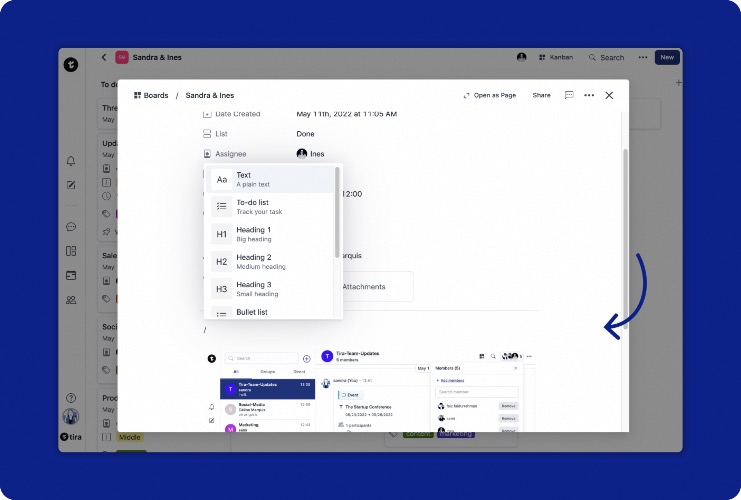Click Sandra & Ines breadcrumb in dialog
Viewport: 741px width, 500px height.
tap(210, 95)
